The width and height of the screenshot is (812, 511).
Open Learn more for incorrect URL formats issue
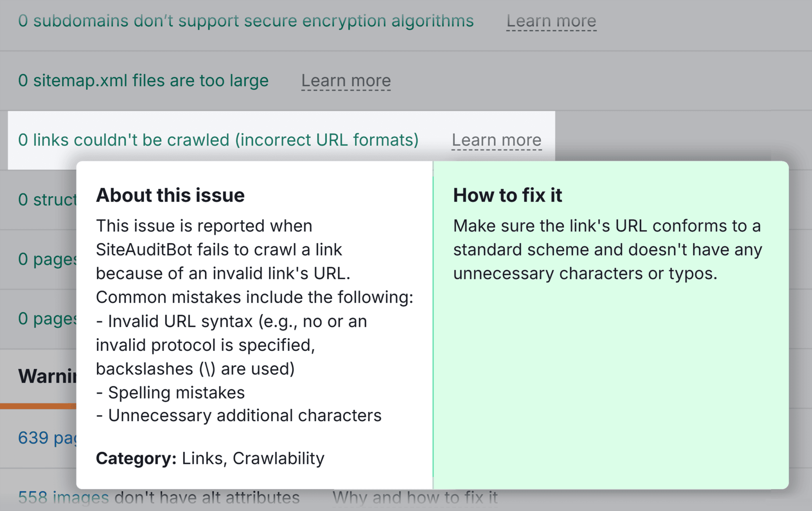click(497, 140)
